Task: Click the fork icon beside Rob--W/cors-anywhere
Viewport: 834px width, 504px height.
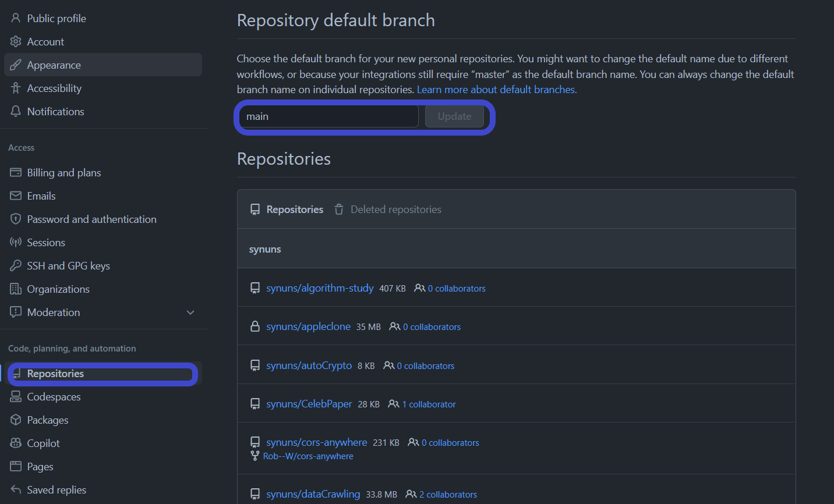Action: point(255,456)
